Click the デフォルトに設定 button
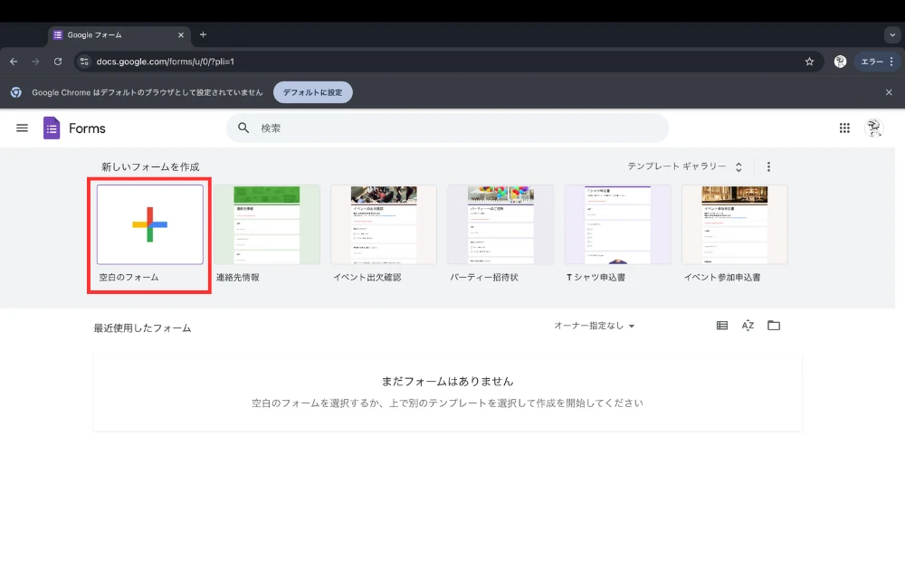This screenshot has height=588, width=905. pyautogui.click(x=312, y=92)
